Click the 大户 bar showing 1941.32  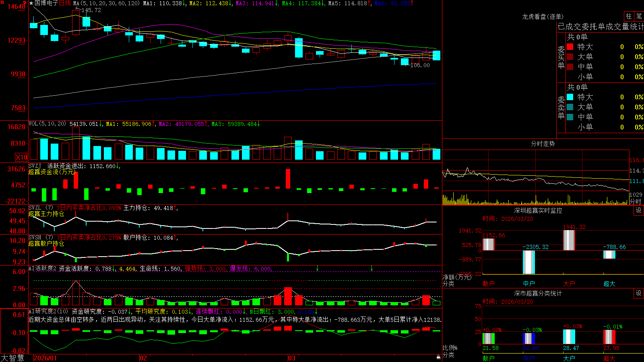coord(569,240)
